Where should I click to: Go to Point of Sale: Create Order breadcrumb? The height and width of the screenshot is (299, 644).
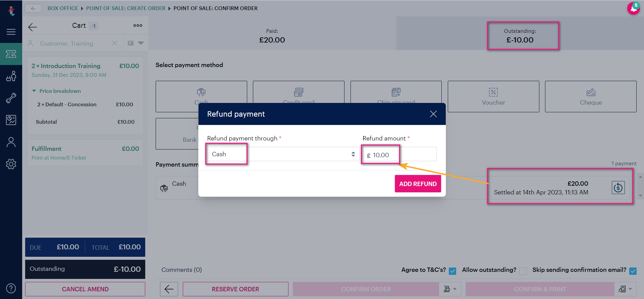tap(126, 8)
